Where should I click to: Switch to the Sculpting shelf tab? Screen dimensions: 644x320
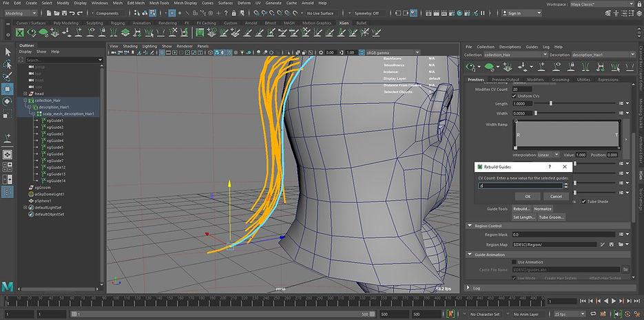95,23
